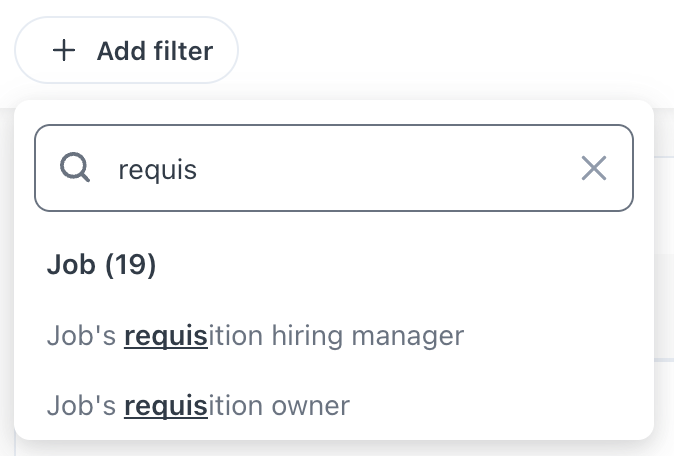Screen dimensions: 674x456
Task: Select "Job's requisition hiring manager" filter
Action: pos(255,335)
